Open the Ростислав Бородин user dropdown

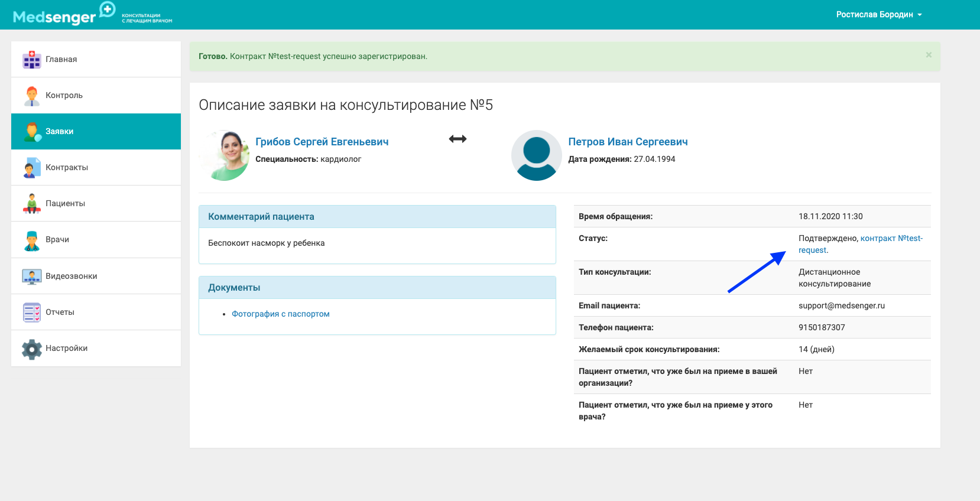878,15
